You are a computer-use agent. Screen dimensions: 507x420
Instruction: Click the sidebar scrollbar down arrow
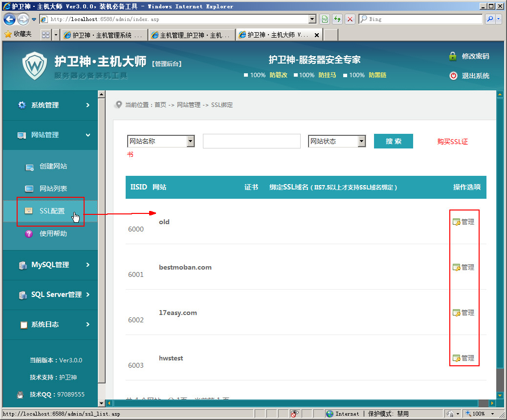102,403
